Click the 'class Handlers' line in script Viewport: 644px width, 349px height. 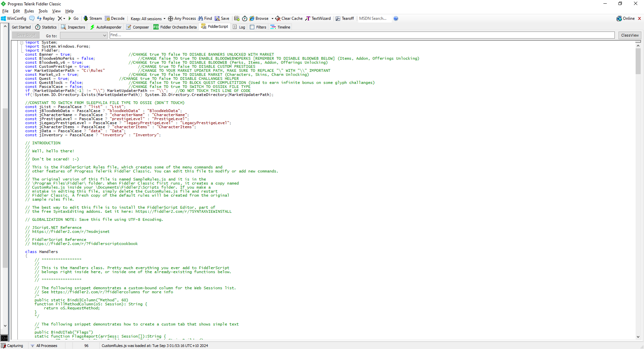click(42, 252)
